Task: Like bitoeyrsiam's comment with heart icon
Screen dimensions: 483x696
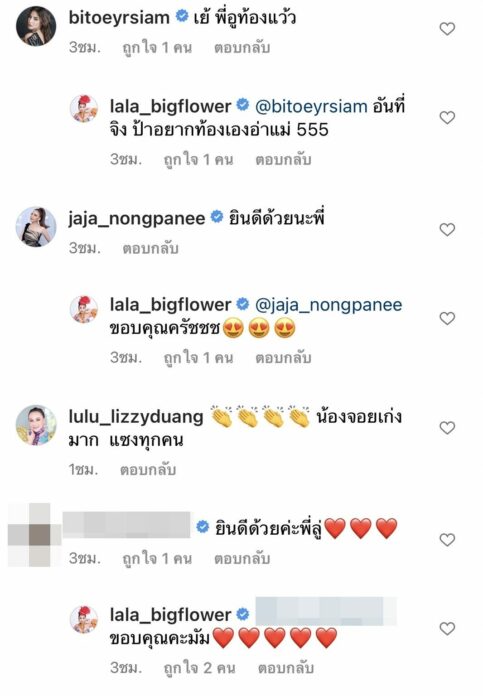Action: coord(447,29)
